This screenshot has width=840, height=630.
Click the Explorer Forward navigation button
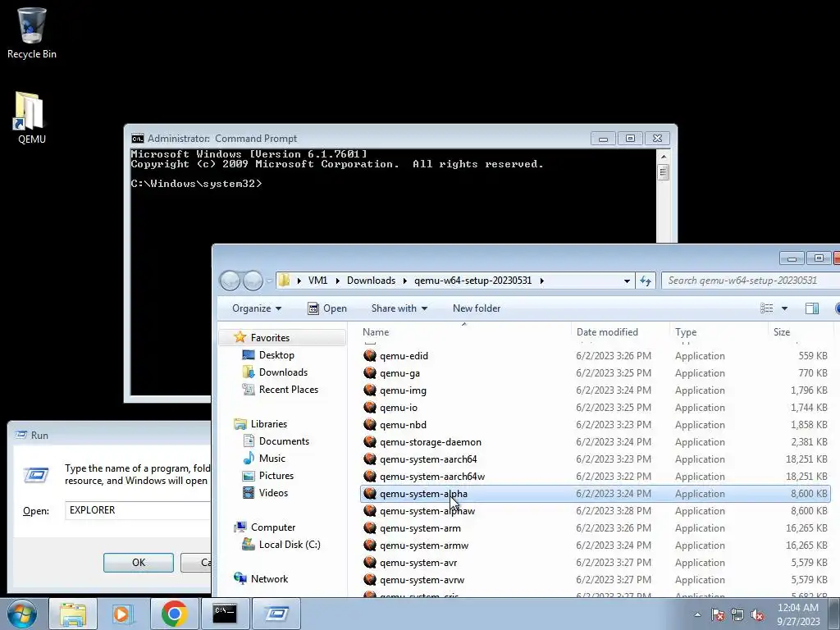coord(253,281)
